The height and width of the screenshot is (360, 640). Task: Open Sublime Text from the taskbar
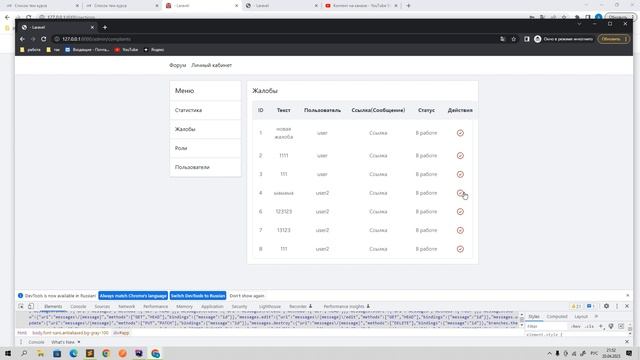click(x=90, y=353)
